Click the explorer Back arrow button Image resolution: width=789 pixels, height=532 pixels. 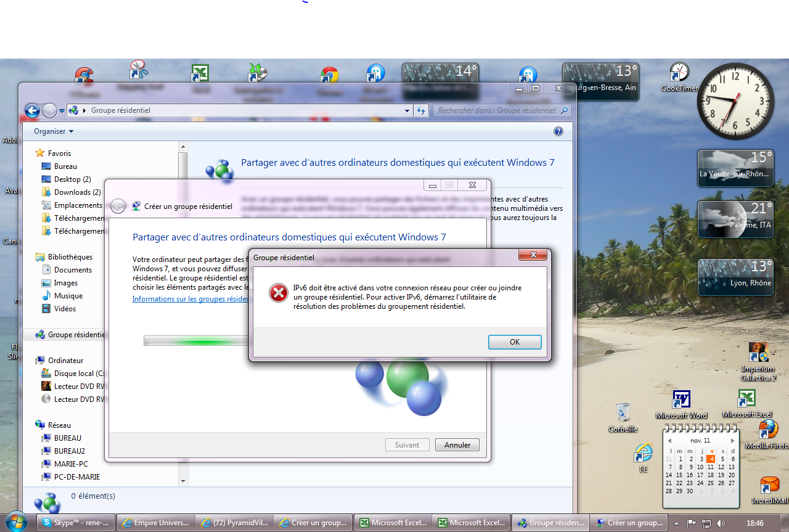click(x=32, y=110)
